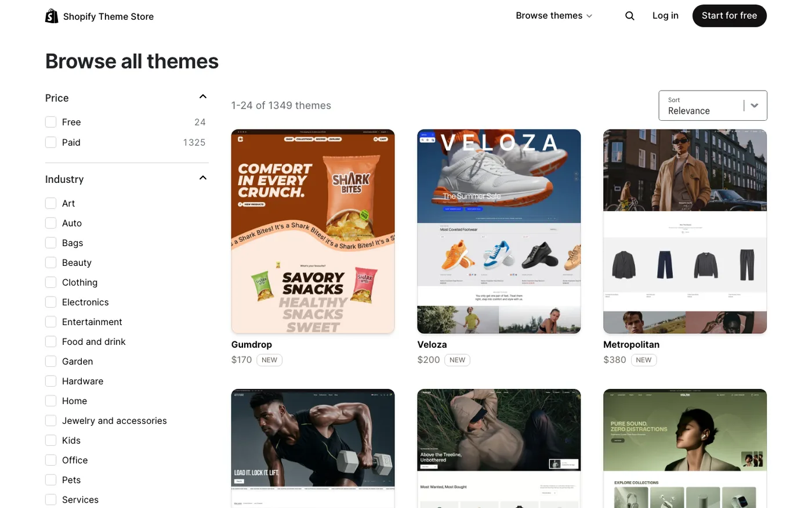
Task: Select the Clothing industry checkbox
Action: pos(51,282)
